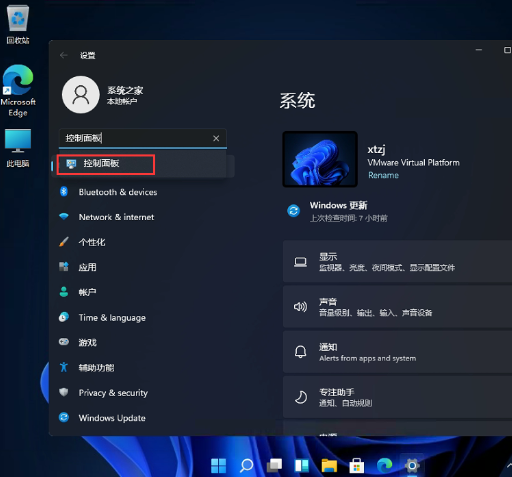Open the 显示 display settings card
The width and height of the screenshot is (512, 477).
(x=397, y=262)
